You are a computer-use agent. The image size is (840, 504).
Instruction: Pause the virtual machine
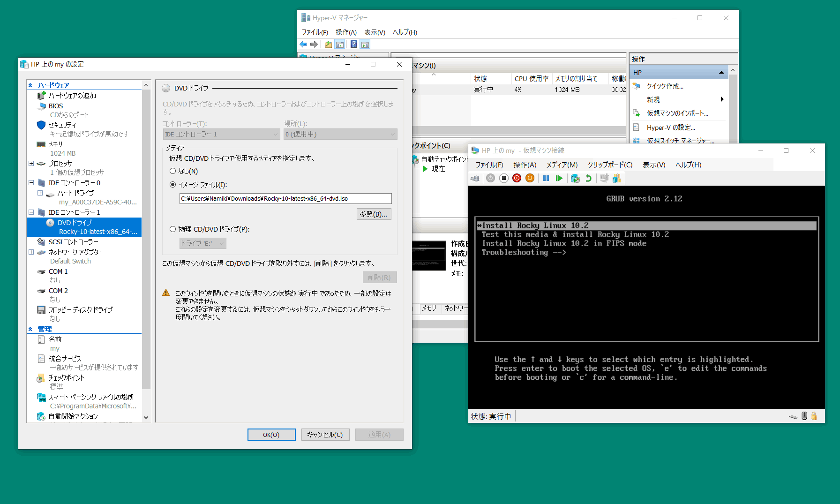point(546,178)
